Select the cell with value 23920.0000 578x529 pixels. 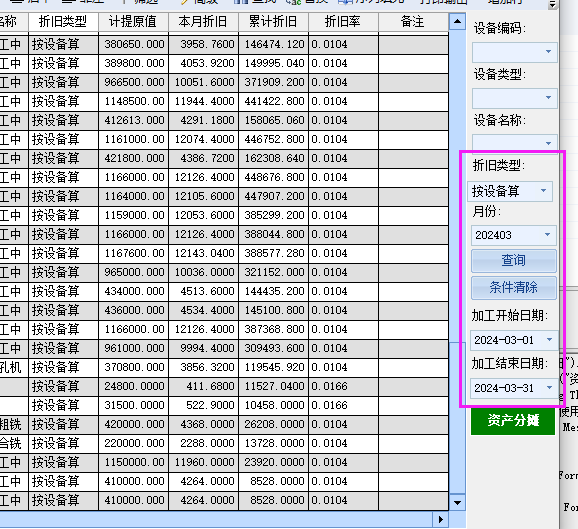(x=274, y=462)
